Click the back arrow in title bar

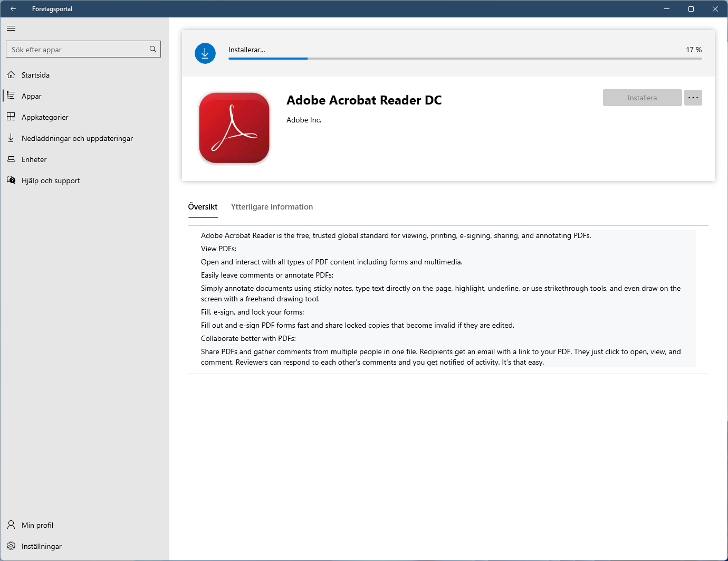pyautogui.click(x=13, y=9)
